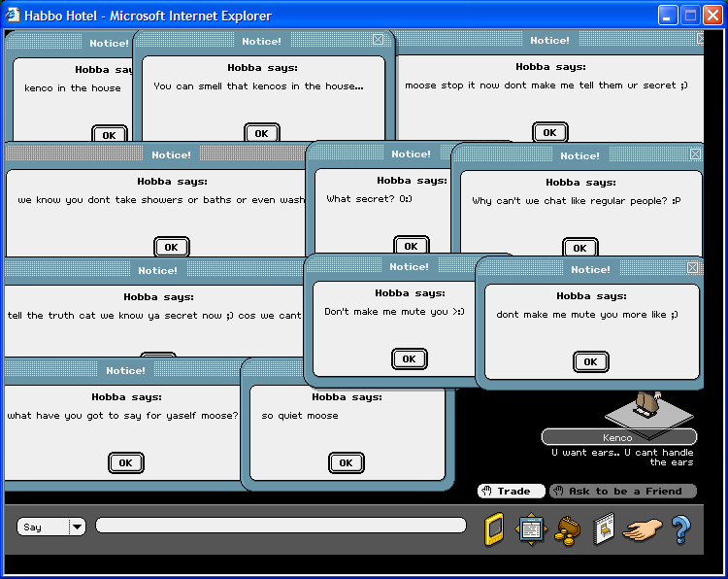Close the 'dont make me mute you more like' notice
This screenshot has width=728, height=579.
click(692, 268)
